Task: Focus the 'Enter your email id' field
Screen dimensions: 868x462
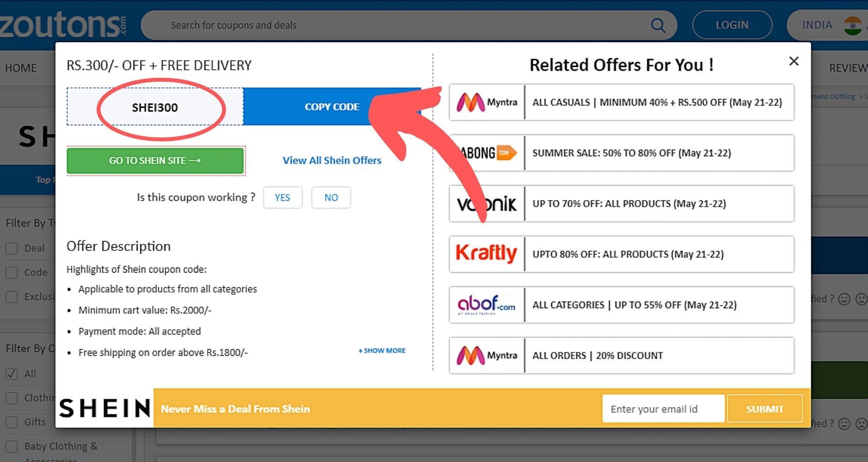Action: pos(663,409)
